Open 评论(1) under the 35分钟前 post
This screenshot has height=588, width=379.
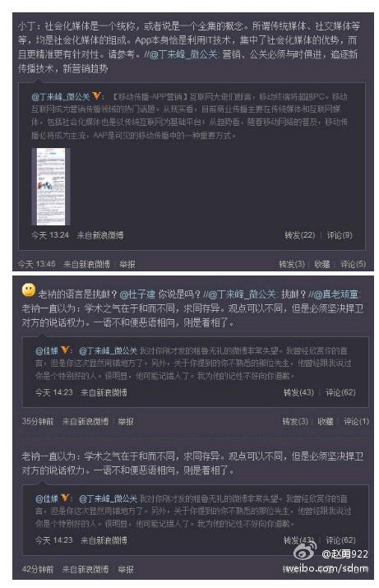click(356, 421)
